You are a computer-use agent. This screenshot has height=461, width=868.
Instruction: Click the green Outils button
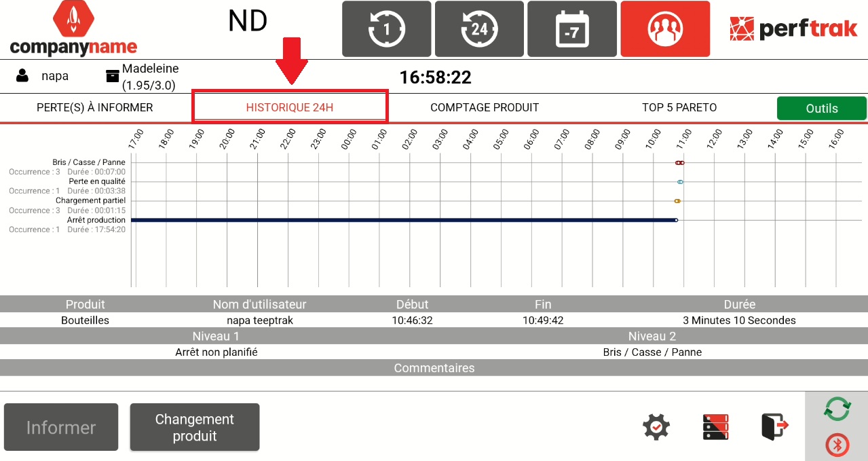[821, 108]
